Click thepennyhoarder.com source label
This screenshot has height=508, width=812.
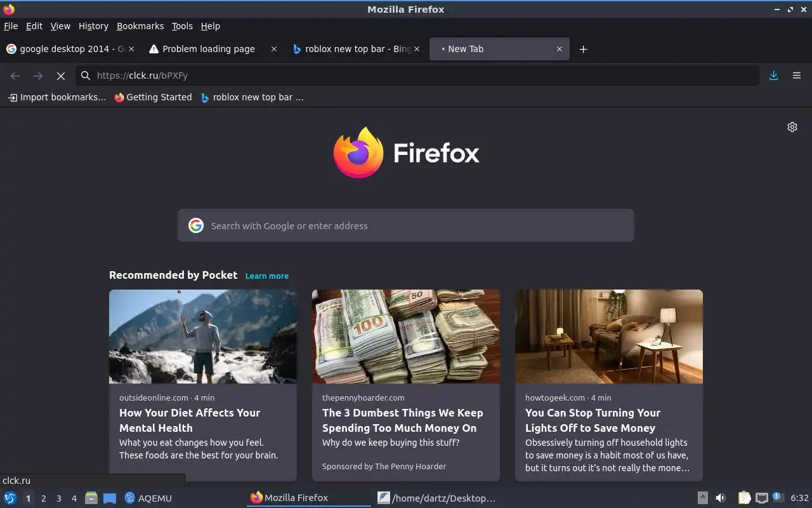tap(363, 398)
